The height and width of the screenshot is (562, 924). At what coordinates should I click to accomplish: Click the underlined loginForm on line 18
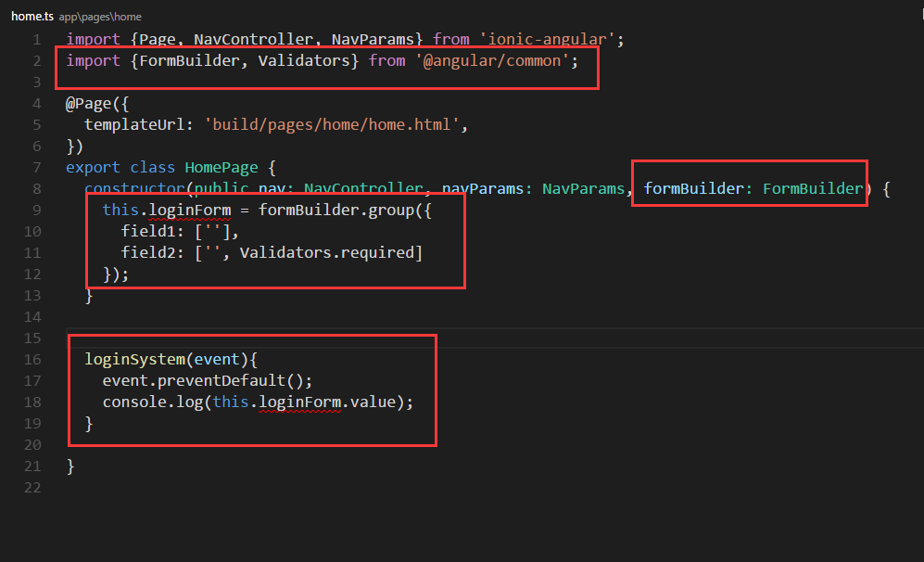coord(299,402)
